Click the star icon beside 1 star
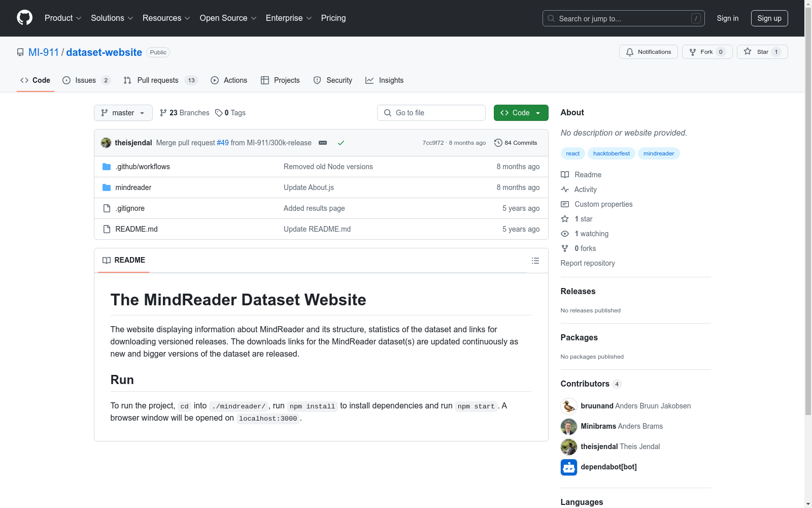Image resolution: width=812 pixels, height=508 pixels. point(565,219)
